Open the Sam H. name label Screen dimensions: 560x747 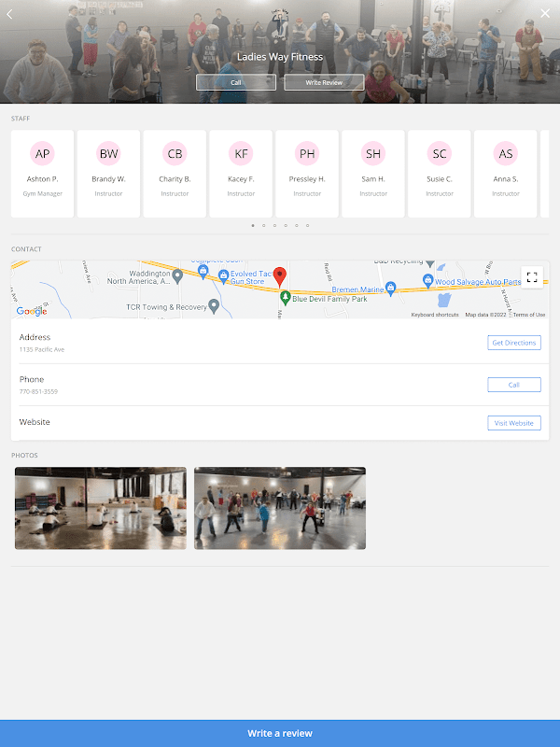(373, 179)
